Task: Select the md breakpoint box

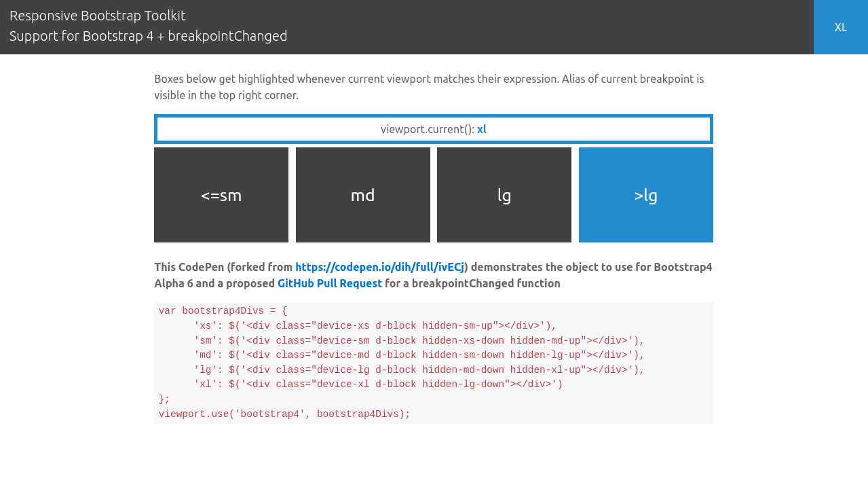Action: click(362, 195)
